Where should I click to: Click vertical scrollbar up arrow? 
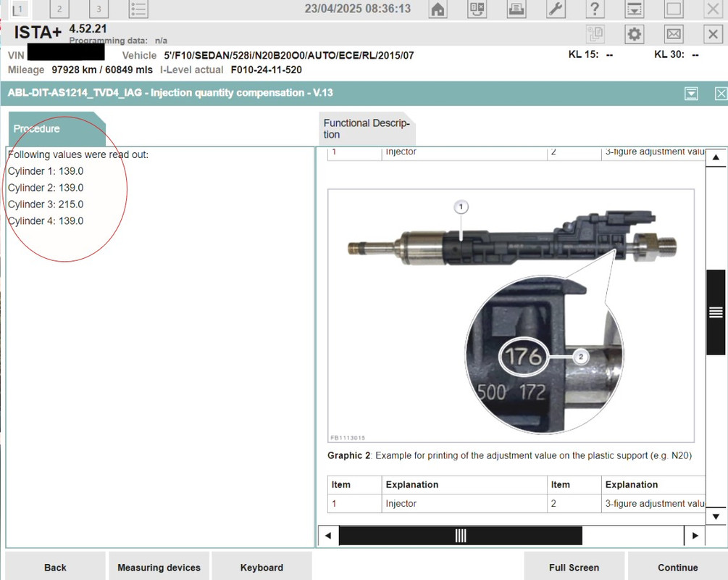click(x=716, y=157)
